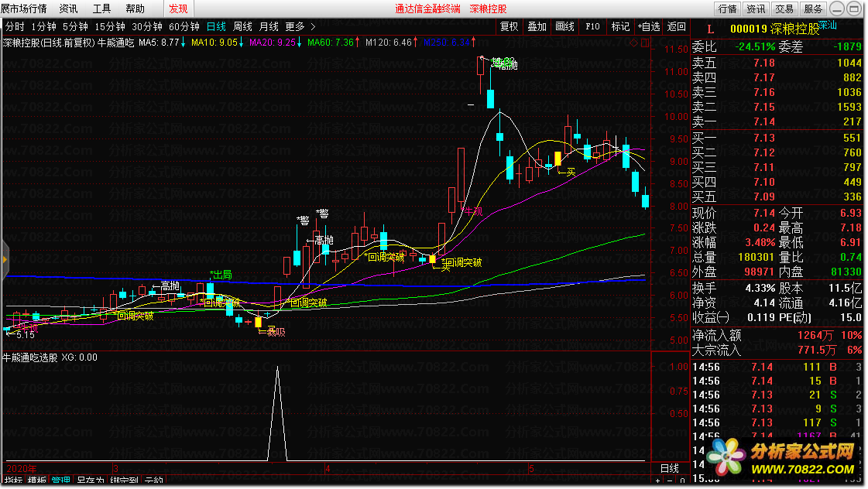Click the 返回 back button
This screenshot has width=868, height=489.
coord(677,26)
